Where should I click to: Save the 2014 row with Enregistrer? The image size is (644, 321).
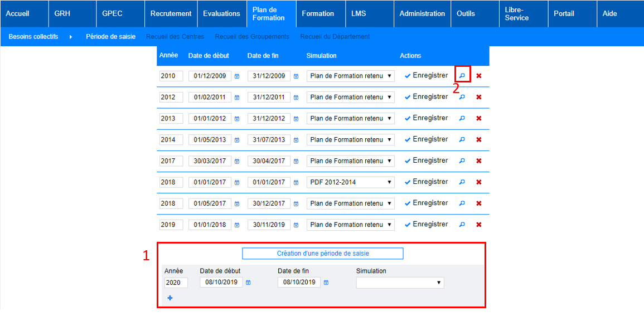click(427, 139)
